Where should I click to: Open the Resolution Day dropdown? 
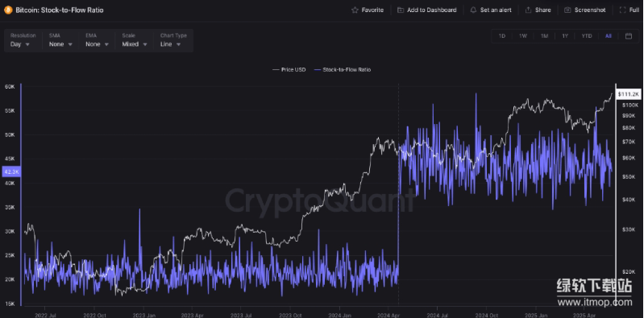pos(23,40)
